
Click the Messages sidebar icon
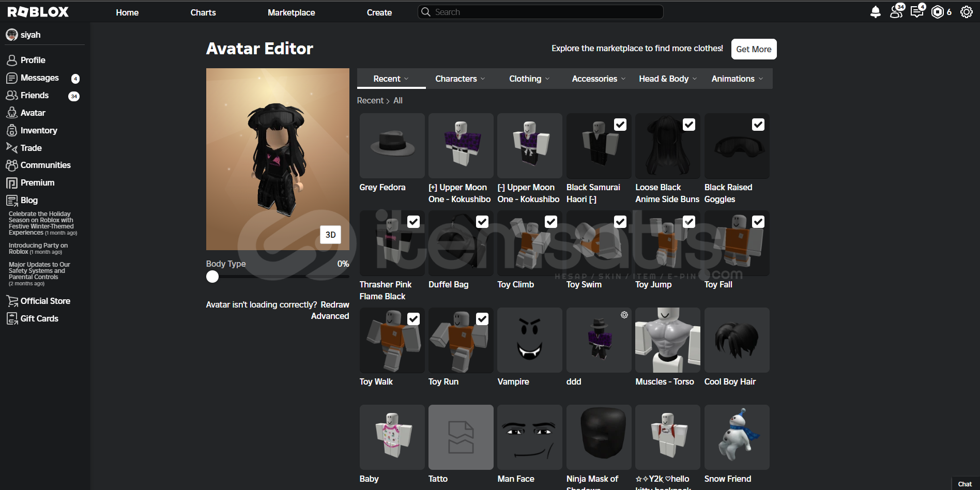click(x=12, y=78)
